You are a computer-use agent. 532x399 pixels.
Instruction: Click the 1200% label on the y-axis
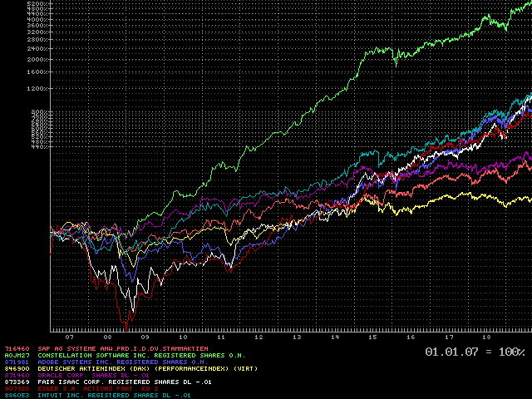pyautogui.click(x=35, y=88)
